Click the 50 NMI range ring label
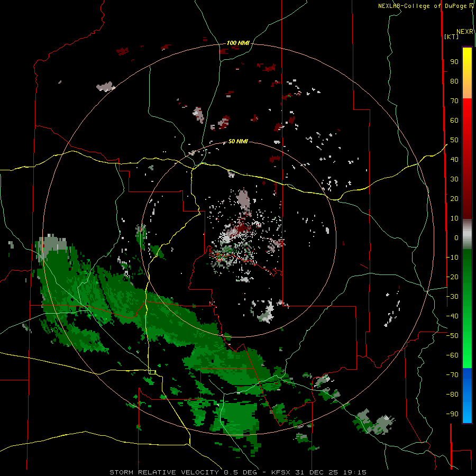This screenshot has width=476, height=476. tap(238, 141)
